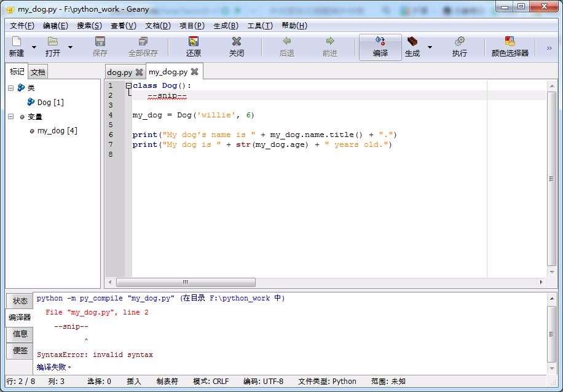This screenshot has height=392, width=563.
Task: Click the File "my_dog.py", line 2 error
Action: [97, 312]
